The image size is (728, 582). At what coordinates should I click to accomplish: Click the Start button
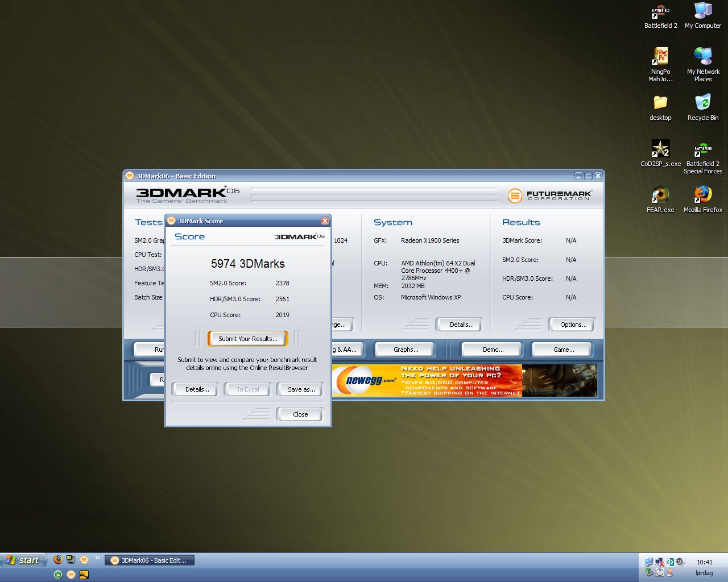(x=23, y=560)
